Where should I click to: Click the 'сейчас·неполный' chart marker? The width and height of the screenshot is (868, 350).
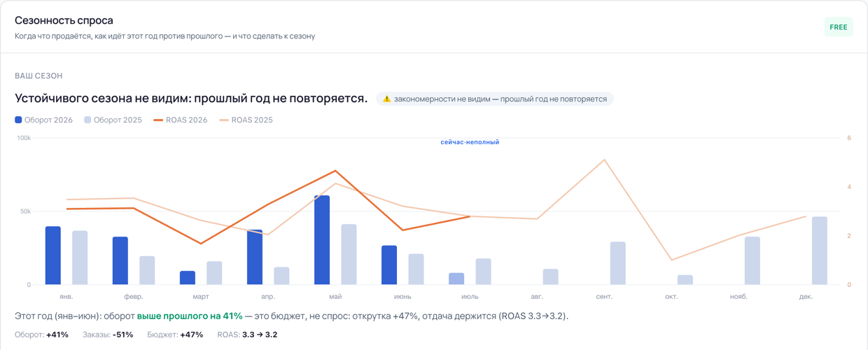[470, 142]
